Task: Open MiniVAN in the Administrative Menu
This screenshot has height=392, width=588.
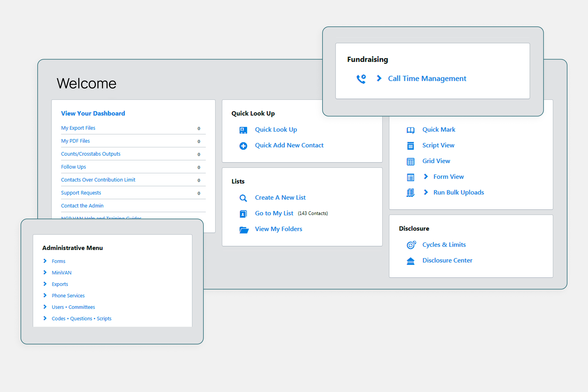Action: coord(61,273)
